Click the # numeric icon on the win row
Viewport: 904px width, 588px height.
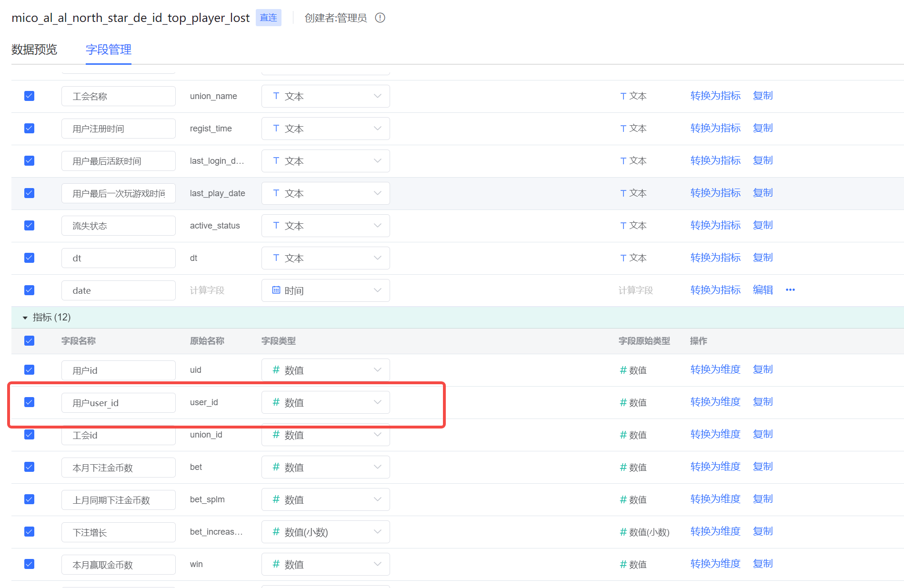pos(275,564)
